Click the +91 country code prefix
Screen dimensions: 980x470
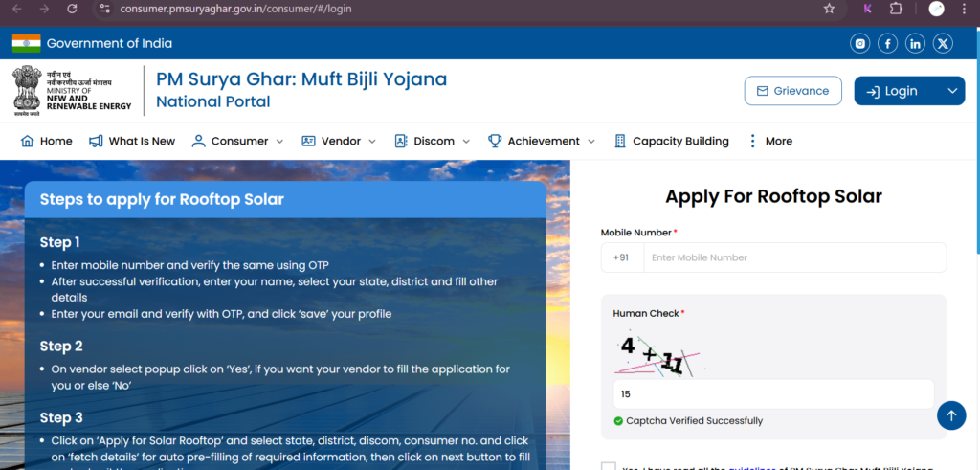pos(621,257)
